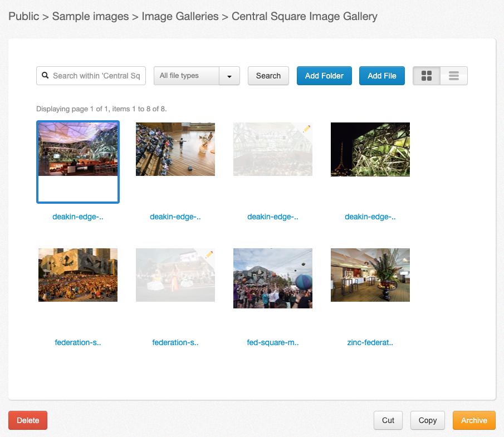Click the Delete icon button
Screen dimensions: 504x437
pos(27,420)
